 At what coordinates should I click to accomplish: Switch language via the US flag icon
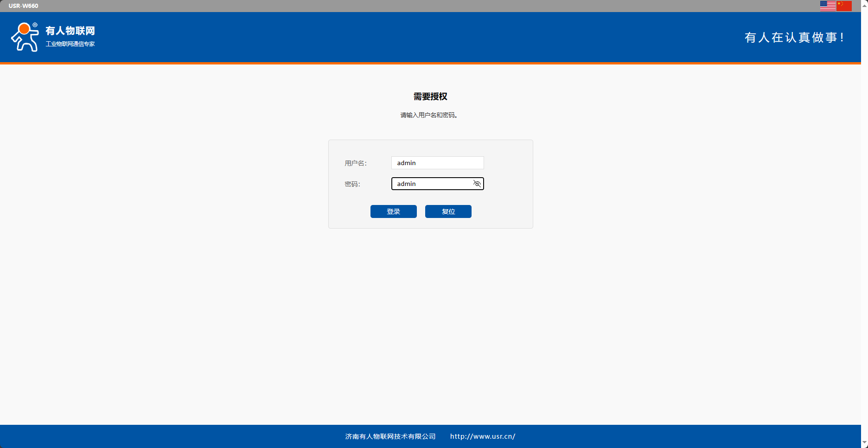(828, 6)
